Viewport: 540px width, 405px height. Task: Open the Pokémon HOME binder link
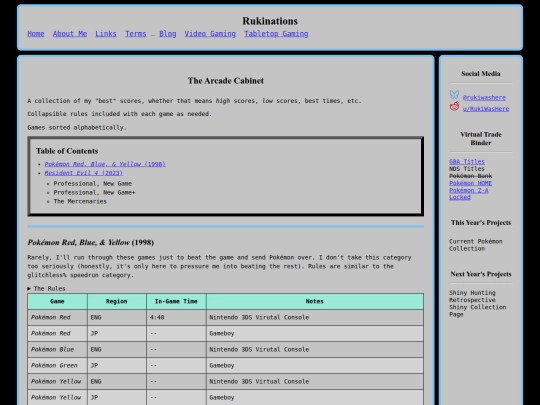pyautogui.click(x=470, y=183)
